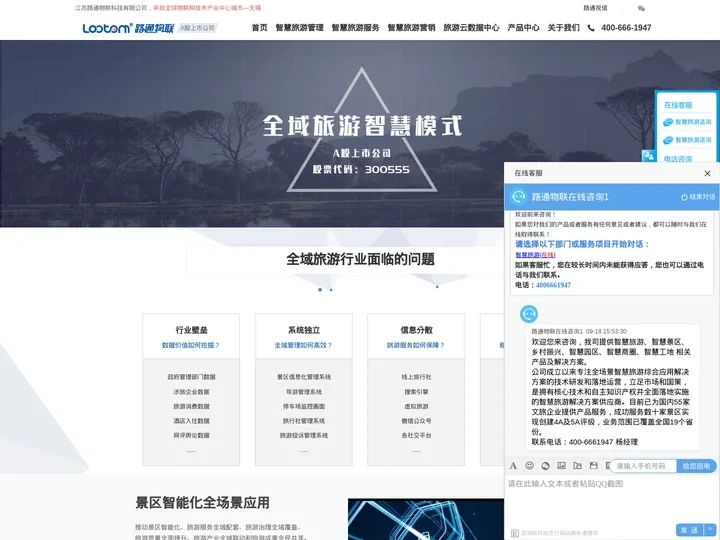Image resolution: width=720 pixels, height=540 pixels.
Task: Click the first 智慧旅游咨询 chat bubble icon
Action: [668, 122]
